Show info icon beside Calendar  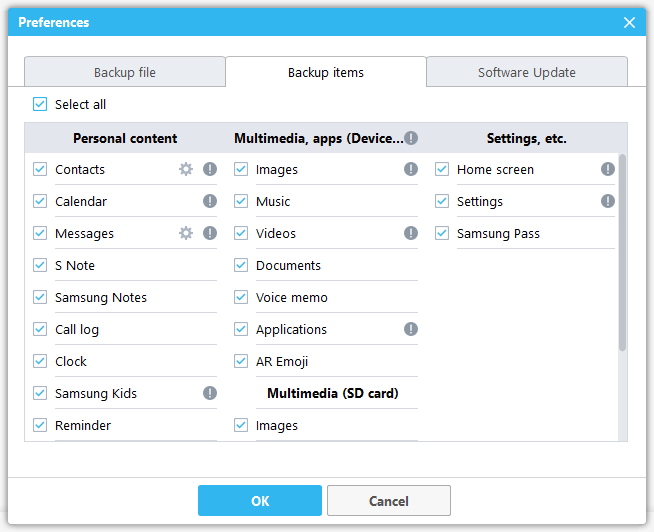click(x=209, y=202)
